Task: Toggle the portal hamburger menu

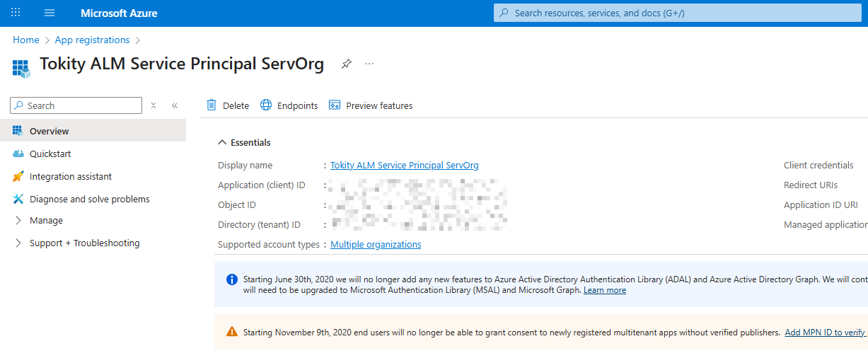Action: 50,13
